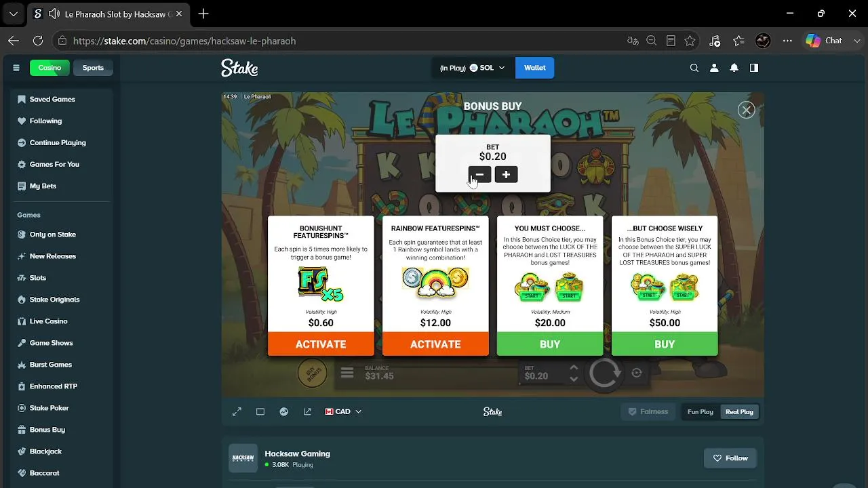
Task: Open browser tab list dropdown
Action: coord(14,14)
